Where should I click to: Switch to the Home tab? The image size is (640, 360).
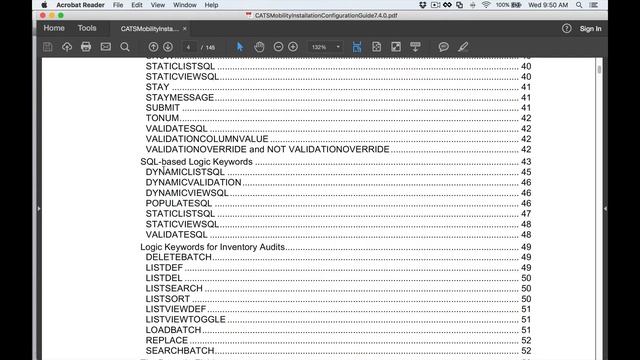click(54, 28)
